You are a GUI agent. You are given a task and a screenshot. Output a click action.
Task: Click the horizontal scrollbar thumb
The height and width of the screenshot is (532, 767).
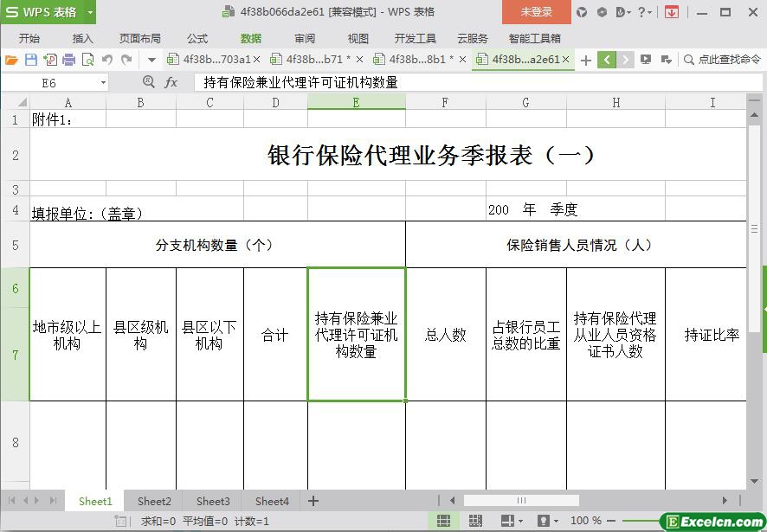coord(521,500)
